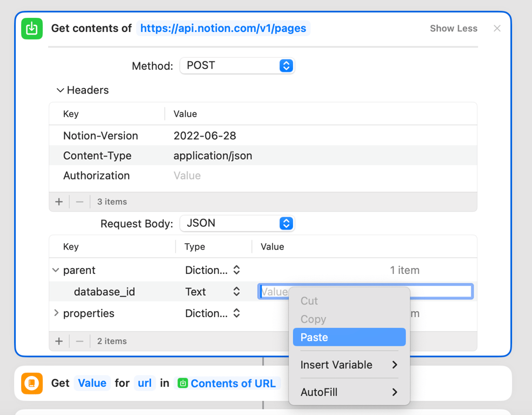Open the AutoFill submenu
Screen dimensions: 532x415
pyautogui.click(x=349, y=392)
